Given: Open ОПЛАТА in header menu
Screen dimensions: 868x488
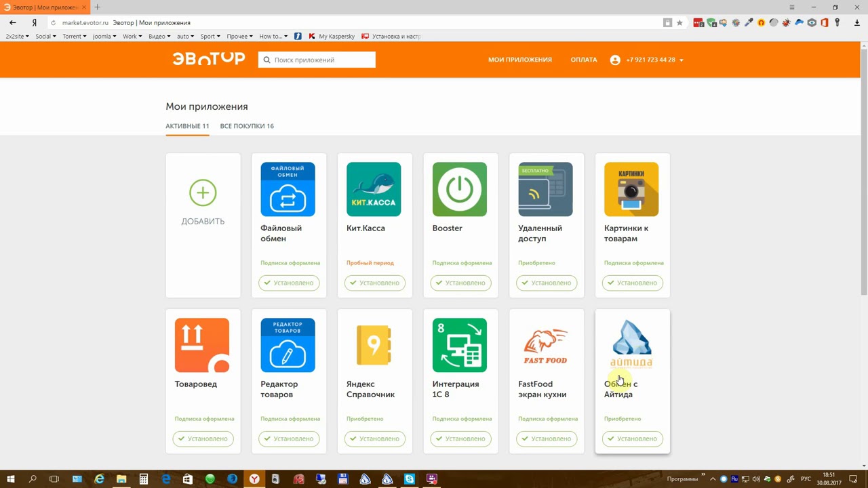Looking at the screenshot, I should click(x=584, y=60).
